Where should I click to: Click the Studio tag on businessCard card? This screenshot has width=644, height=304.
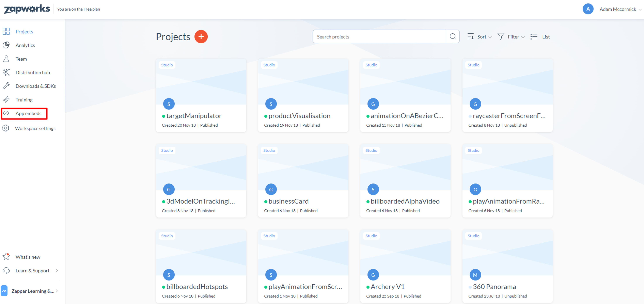coord(269,150)
